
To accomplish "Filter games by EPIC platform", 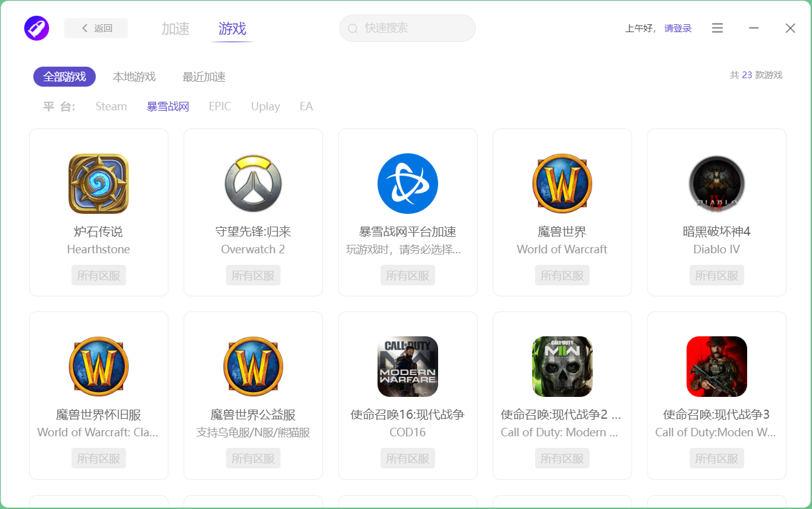I will pyautogui.click(x=220, y=107).
